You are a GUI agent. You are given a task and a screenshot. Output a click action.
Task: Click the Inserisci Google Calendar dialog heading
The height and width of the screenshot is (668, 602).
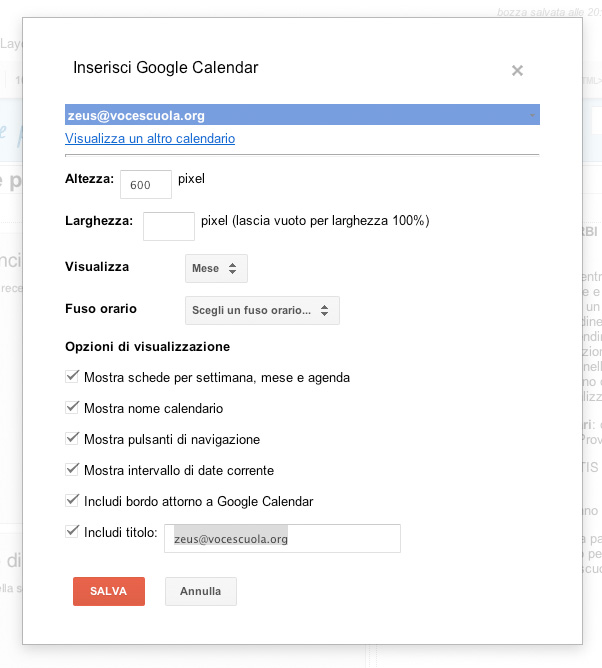coord(166,68)
